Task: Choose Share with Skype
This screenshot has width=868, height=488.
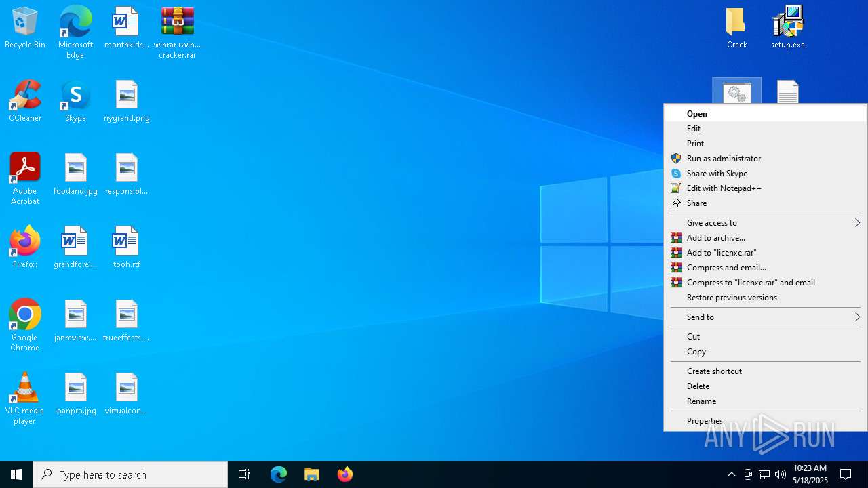Action: pos(766,174)
